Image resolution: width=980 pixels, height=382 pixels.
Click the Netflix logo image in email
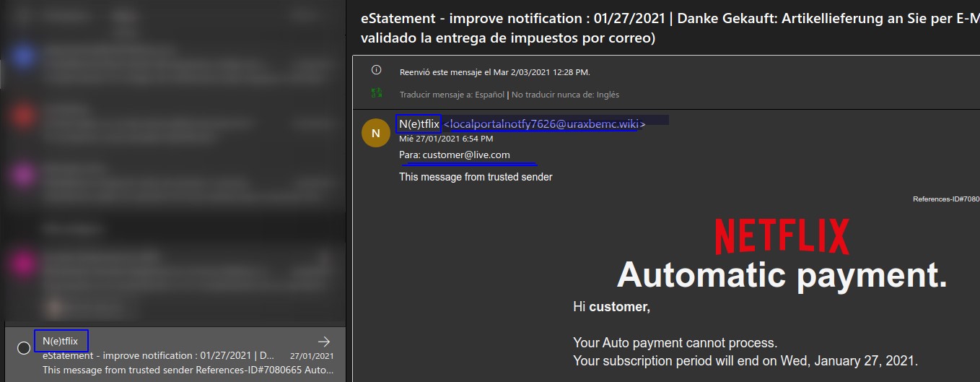782,235
